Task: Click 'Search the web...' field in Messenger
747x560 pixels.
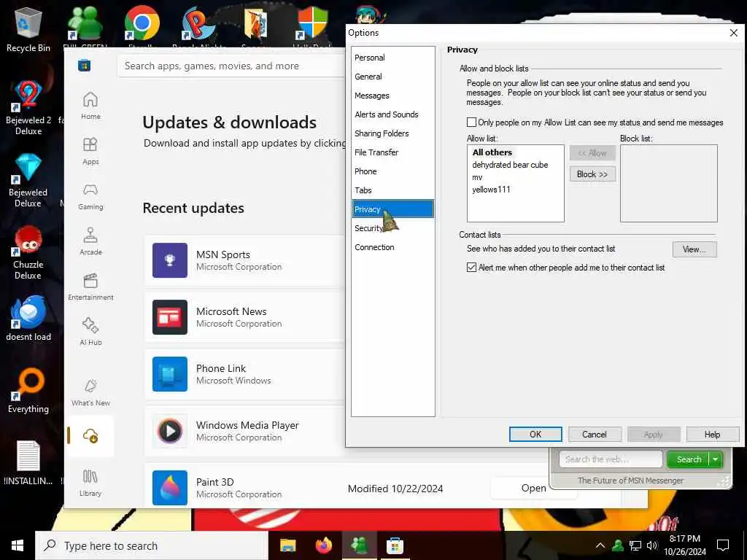Action: tap(611, 459)
